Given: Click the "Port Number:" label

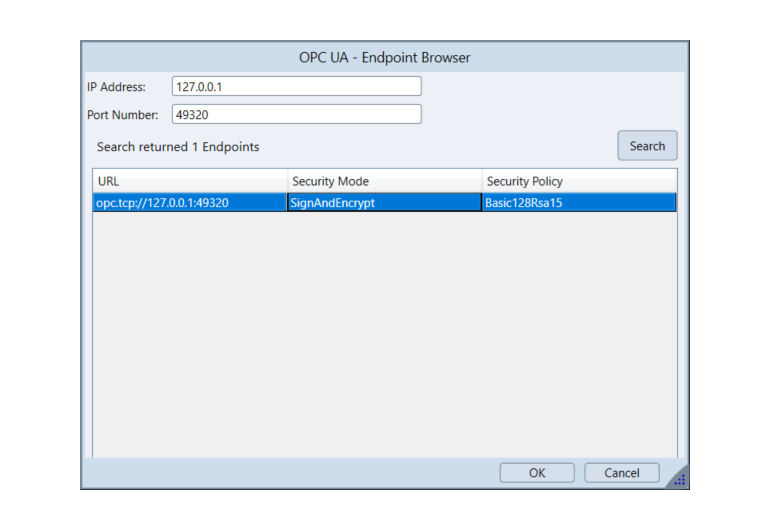Looking at the screenshot, I should click(122, 115).
